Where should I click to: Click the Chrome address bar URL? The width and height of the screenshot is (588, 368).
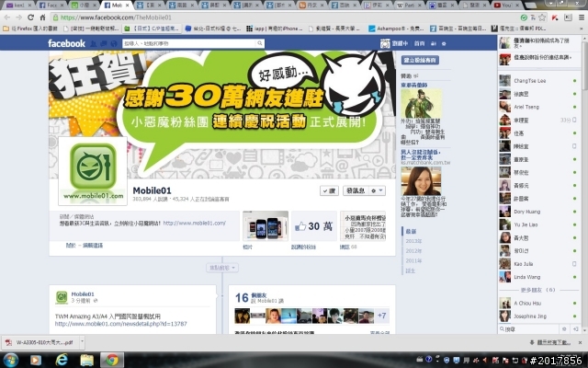coord(116,17)
